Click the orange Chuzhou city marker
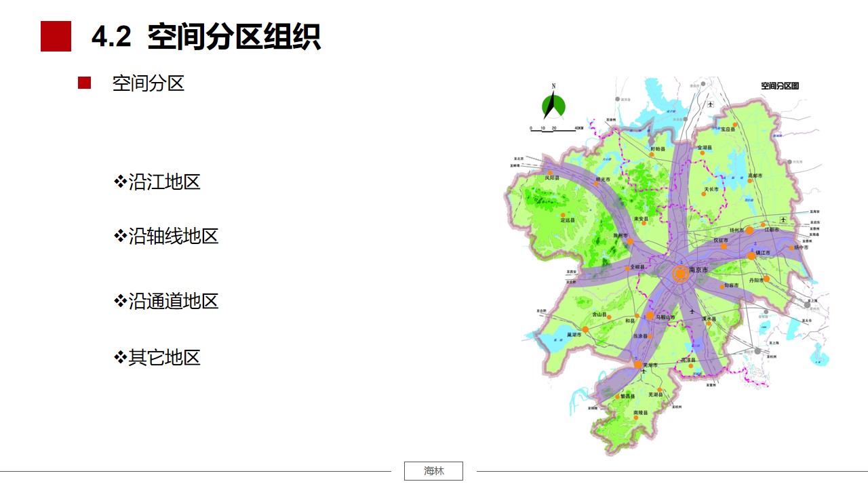This screenshot has width=868, height=488. 629,241
